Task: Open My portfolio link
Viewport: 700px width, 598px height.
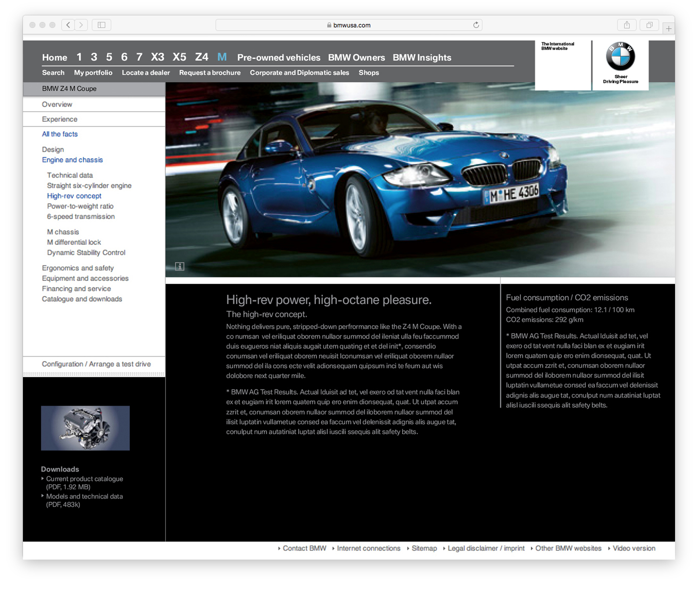Action: pyautogui.click(x=93, y=73)
